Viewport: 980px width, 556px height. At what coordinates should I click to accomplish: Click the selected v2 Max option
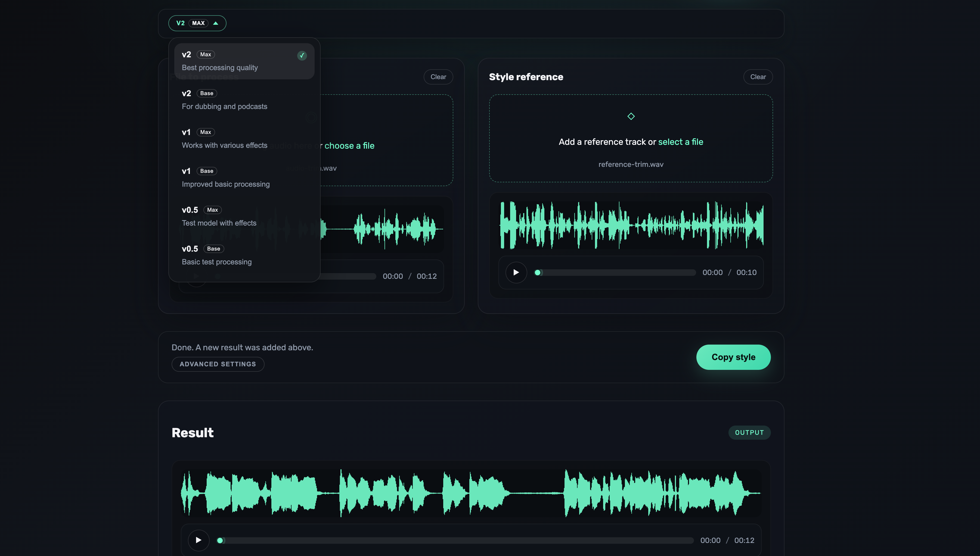pyautogui.click(x=237, y=61)
